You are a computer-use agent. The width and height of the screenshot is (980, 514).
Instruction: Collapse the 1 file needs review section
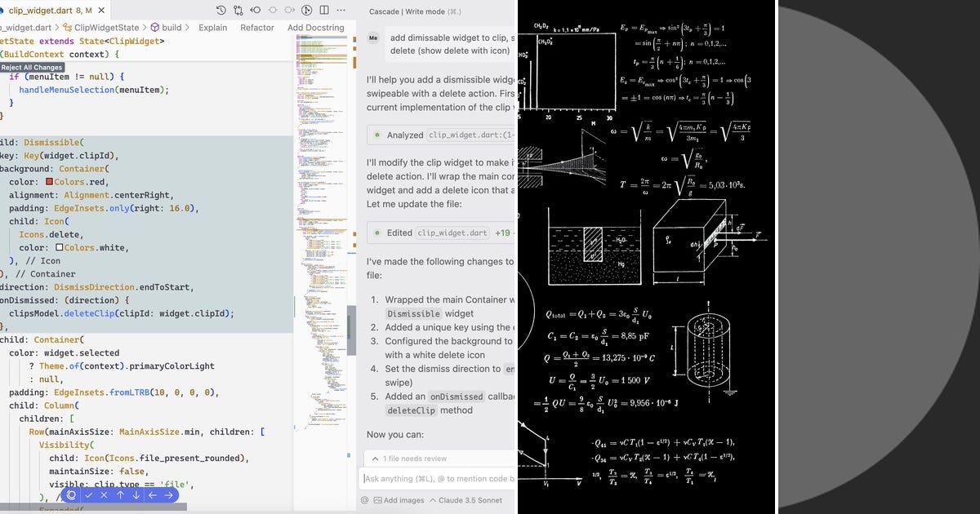[375, 458]
